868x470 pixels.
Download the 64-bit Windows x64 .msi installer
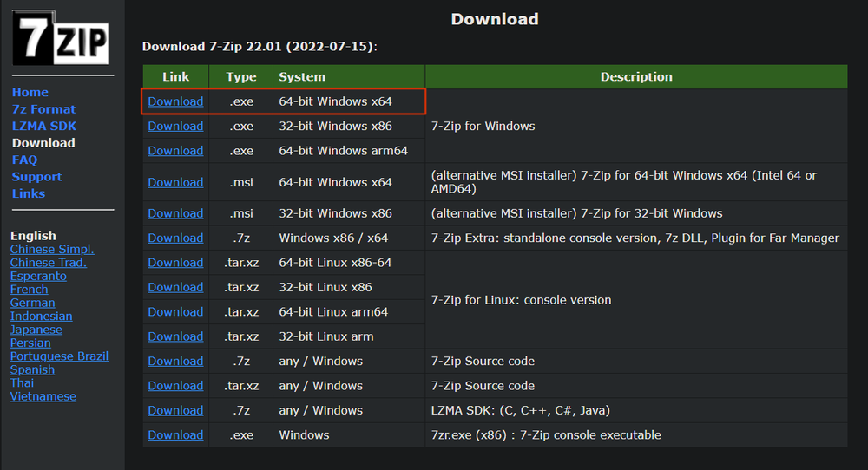[x=175, y=182]
